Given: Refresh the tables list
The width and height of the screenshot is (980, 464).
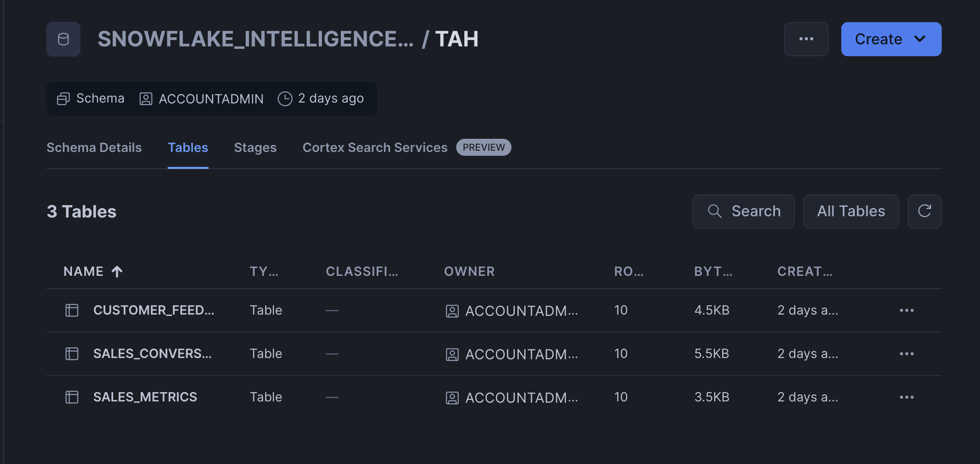Looking at the screenshot, I should 924,212.
